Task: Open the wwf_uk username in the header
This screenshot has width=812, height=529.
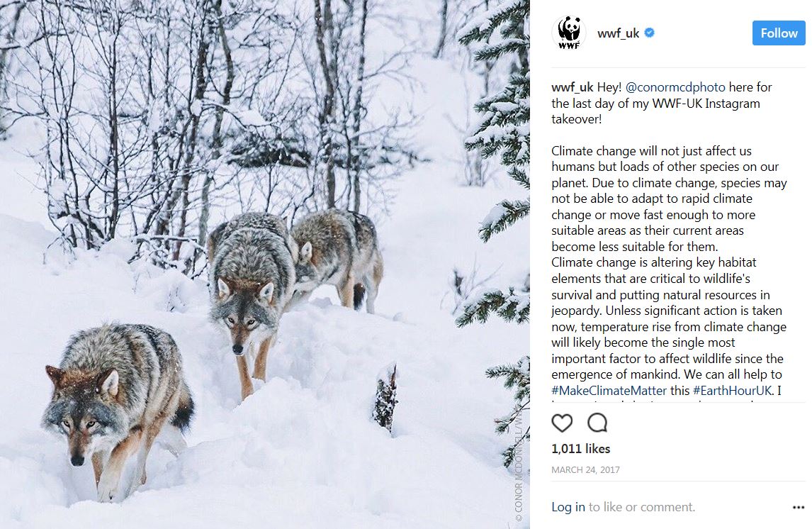Action: coord(619,33)
